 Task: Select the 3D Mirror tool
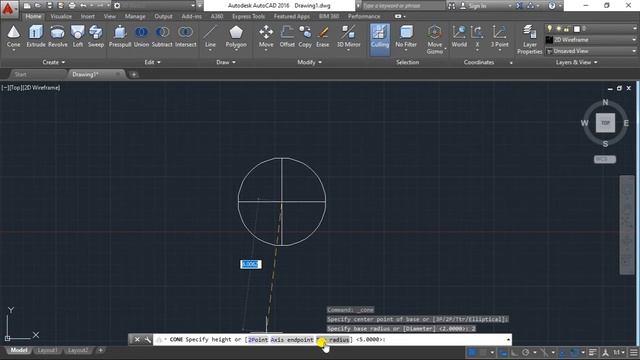(348, 37)
